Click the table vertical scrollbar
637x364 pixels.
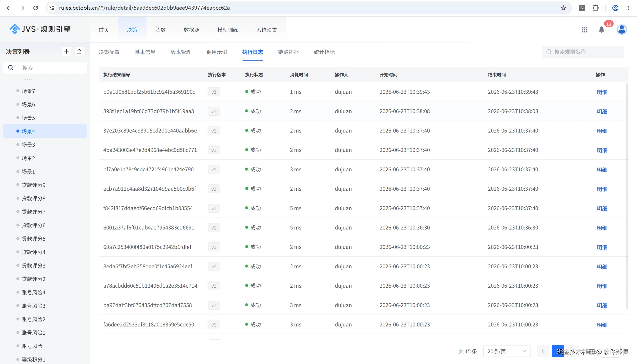[627, 196]
